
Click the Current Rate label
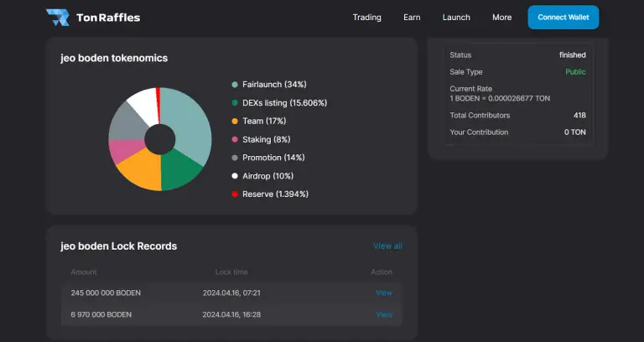point(470,89)
